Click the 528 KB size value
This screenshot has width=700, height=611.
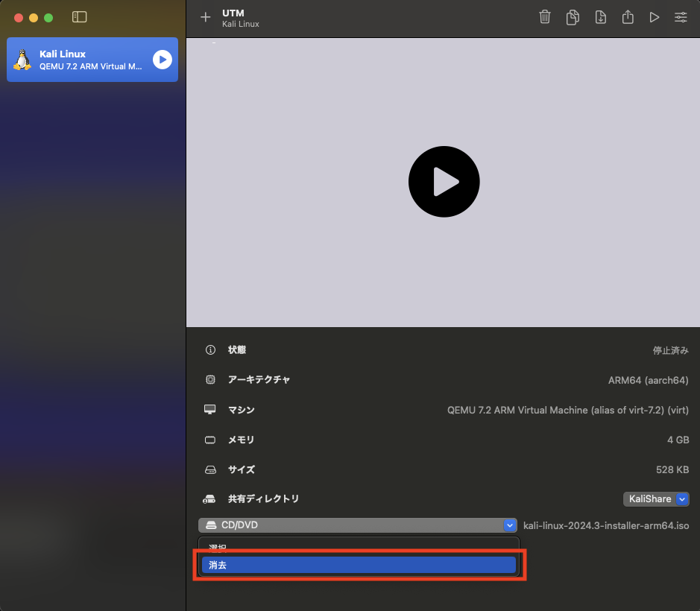click(672, 470)
